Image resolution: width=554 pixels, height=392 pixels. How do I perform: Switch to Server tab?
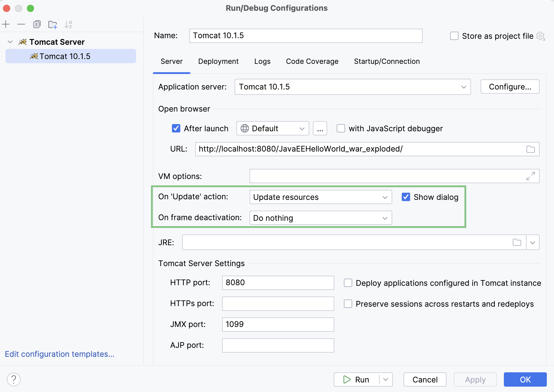pyautogui.click(x=172, y=61)
